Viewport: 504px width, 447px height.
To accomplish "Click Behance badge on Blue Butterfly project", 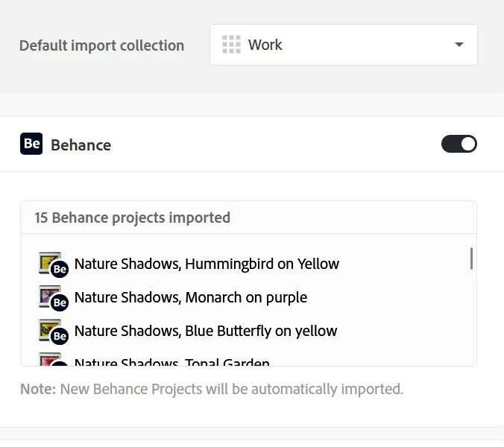I will [x=60, y=336].
